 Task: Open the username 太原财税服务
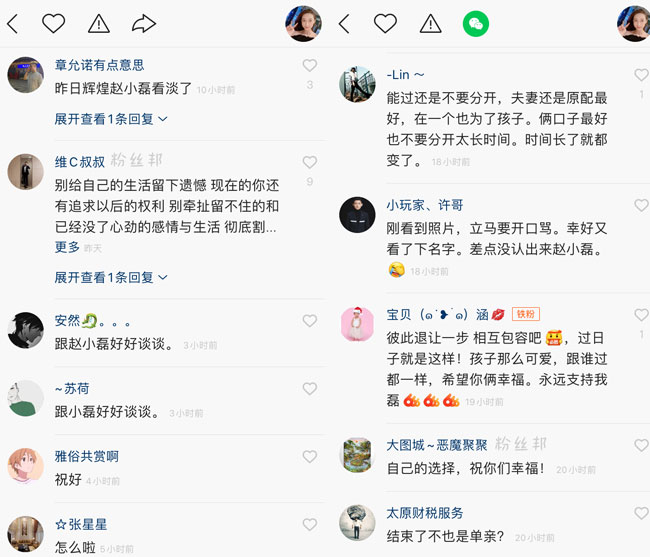coord(424,513)
